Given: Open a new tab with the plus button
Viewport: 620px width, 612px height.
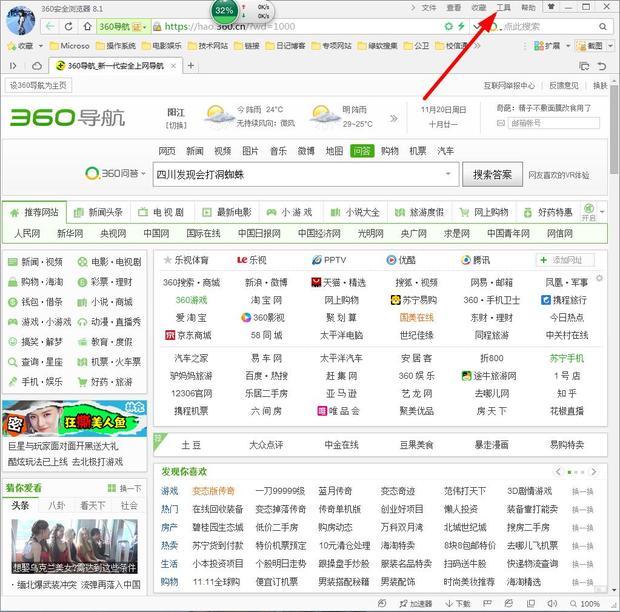Looking at the screenshot, I should (191, 65).
